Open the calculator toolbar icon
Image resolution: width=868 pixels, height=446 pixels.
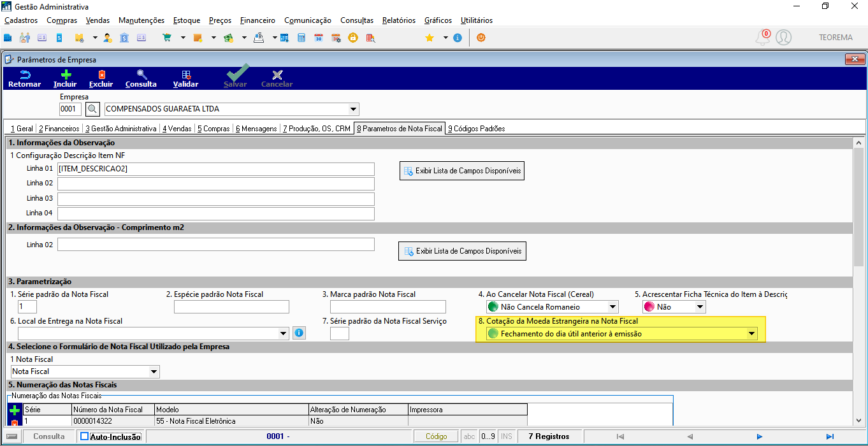(x=301, y=38)
